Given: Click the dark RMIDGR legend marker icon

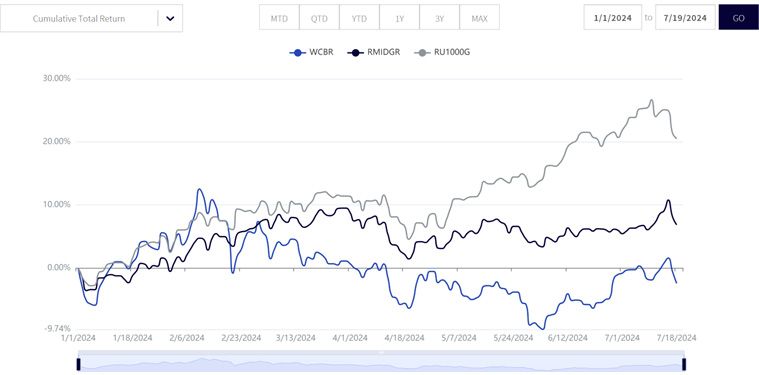Looking at the screenshot, I should point(355,52).
